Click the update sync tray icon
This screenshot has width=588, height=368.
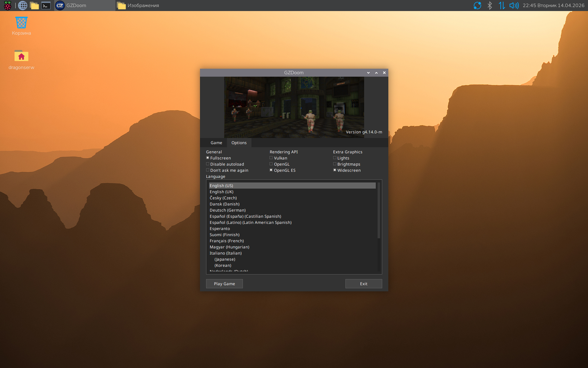coord(477,6)
